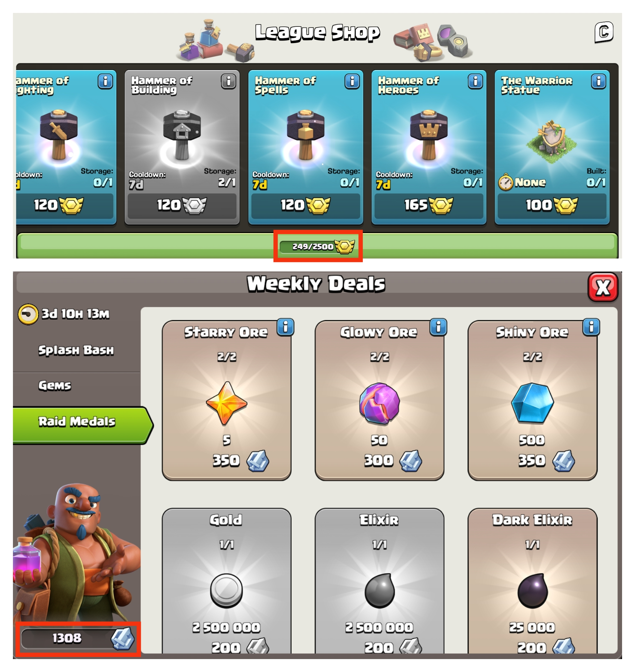Tap the 249/2500 league medal counter
Image resolution: width=635 pixels, height=672 pixels.
pyautogui.click(x=317, y=246)
